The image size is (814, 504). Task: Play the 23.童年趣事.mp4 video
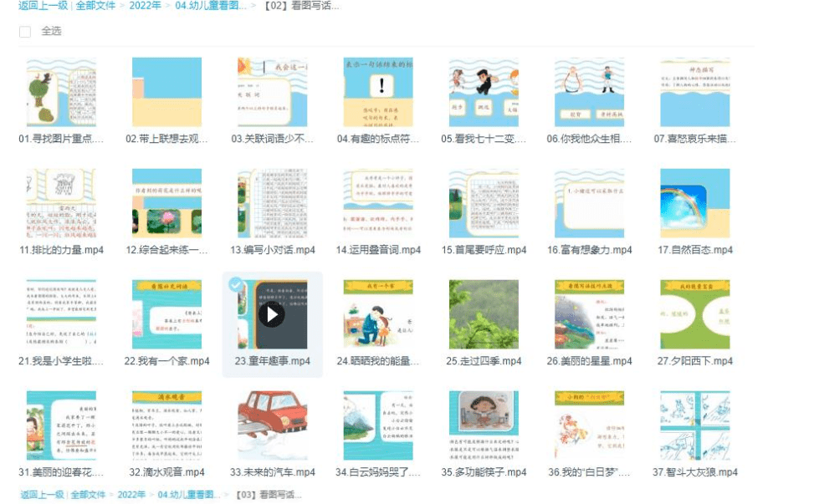tap(272, 315)
